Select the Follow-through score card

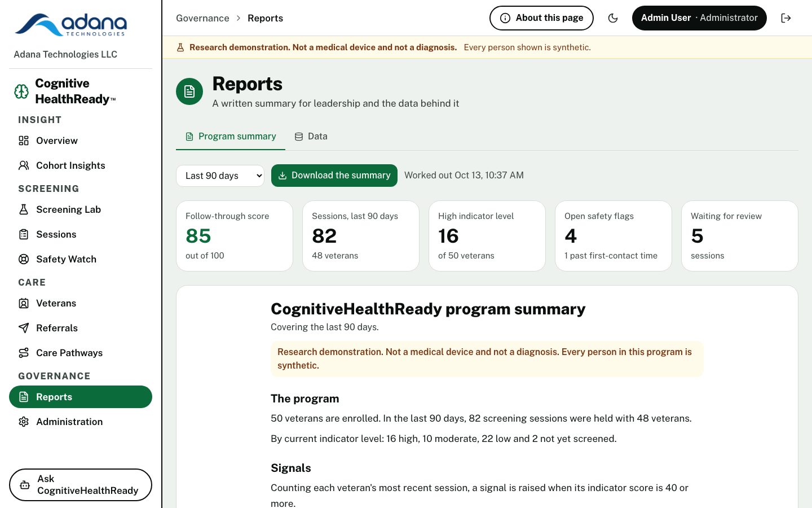(x=235, y=236)
